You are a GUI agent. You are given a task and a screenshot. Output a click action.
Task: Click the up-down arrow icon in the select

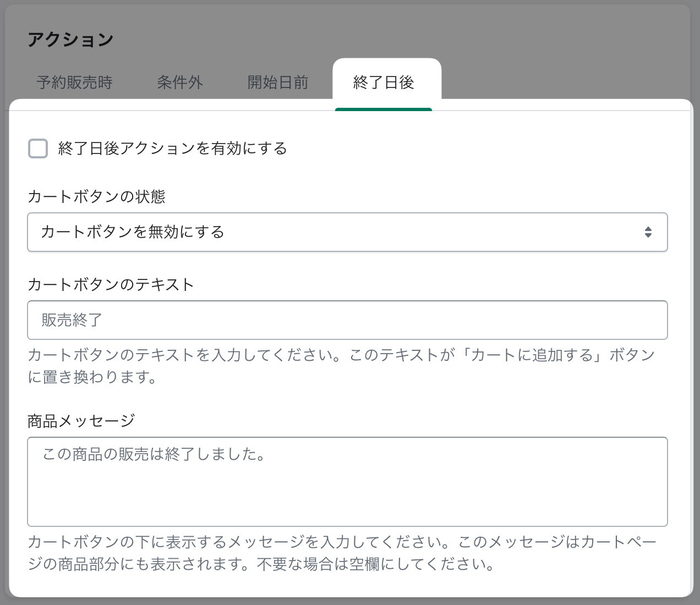coord(648,232)
